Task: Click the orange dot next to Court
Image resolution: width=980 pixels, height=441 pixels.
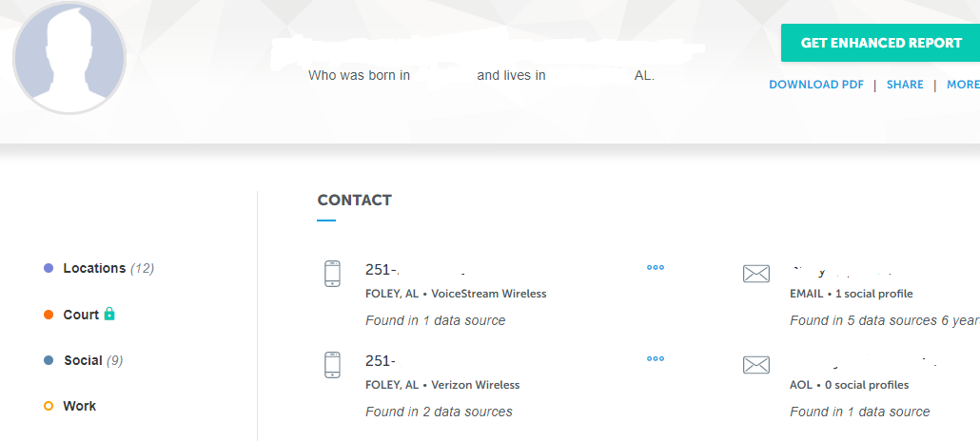Action: click(x=49, y=315)
